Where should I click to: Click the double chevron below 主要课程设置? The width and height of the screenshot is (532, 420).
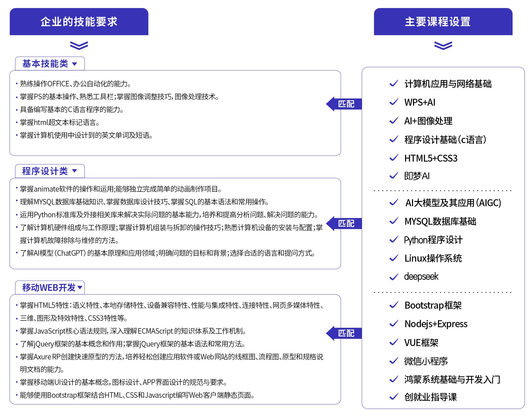443,46
